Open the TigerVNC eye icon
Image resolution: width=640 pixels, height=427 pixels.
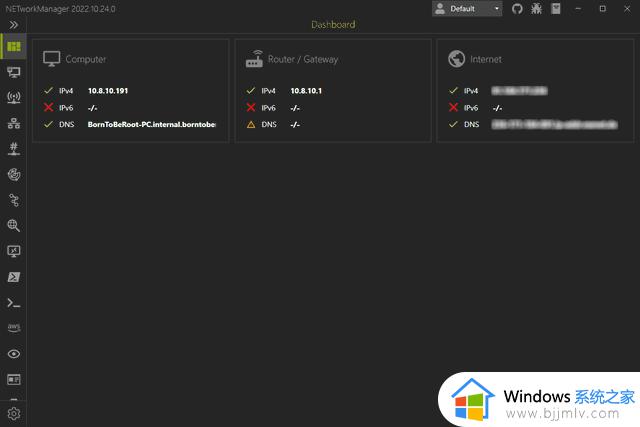click(13, 354)
